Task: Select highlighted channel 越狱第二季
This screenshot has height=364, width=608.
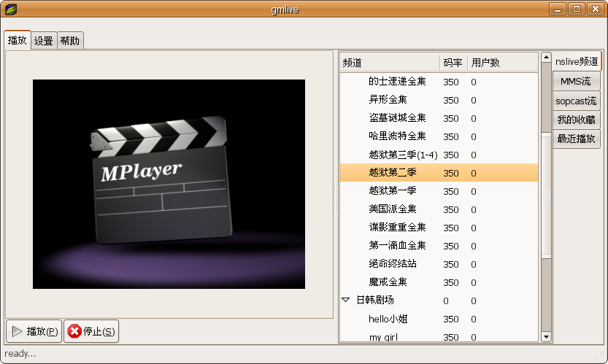Action: coord(439,173)
